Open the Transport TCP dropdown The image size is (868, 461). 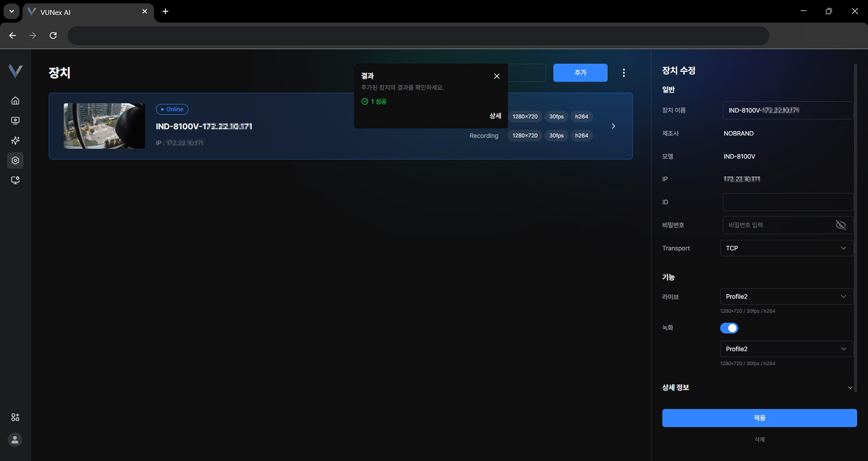(x=786, y=248)
